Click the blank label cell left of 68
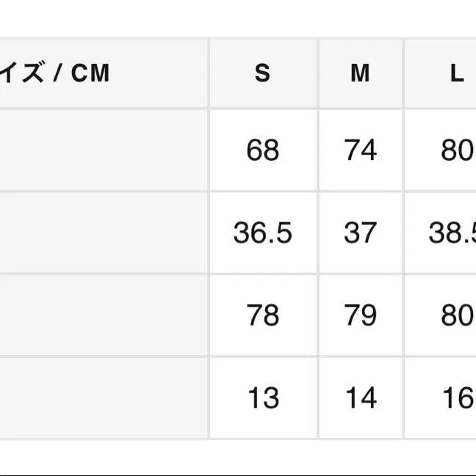476x476 pixels. click(103, 151)
